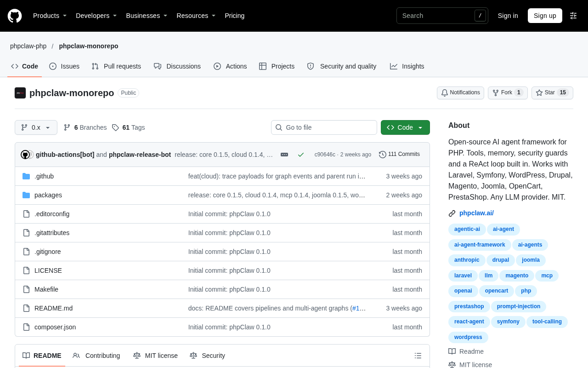Viewport: 588px width, 368px height.
Task: Click the Sign in link
Action: tap(508, 16)
